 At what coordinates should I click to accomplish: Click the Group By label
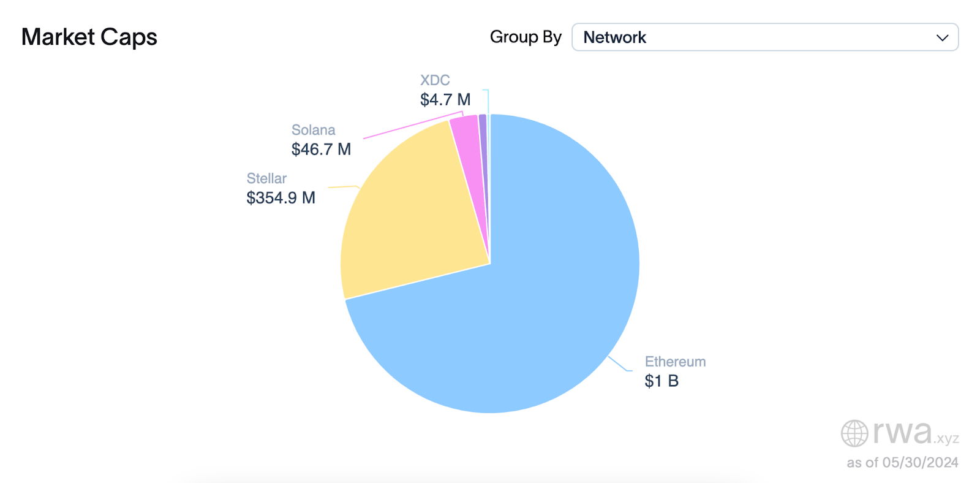[x=526, y=37]
